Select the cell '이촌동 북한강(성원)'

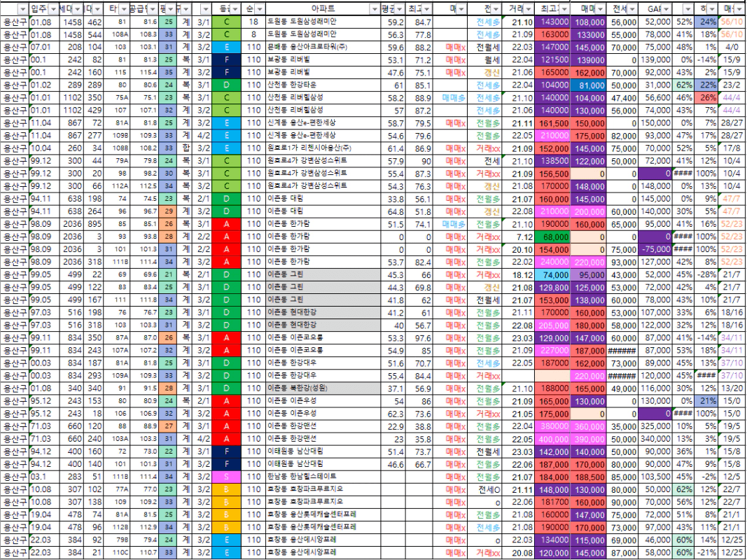[x=323, y=388]
